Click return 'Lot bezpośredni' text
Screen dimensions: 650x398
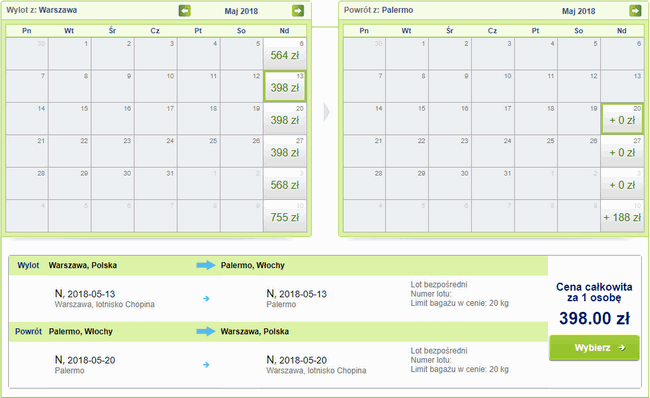click(439, 351)
